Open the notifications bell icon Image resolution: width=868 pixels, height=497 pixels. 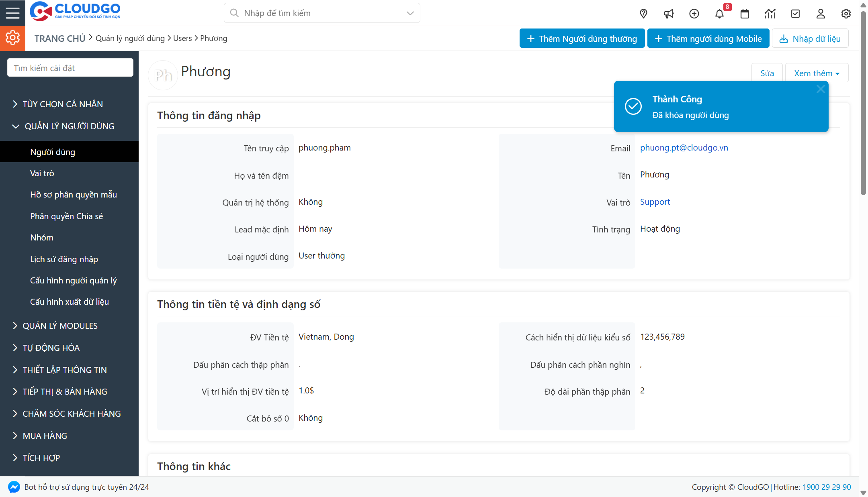click(719, 14)
